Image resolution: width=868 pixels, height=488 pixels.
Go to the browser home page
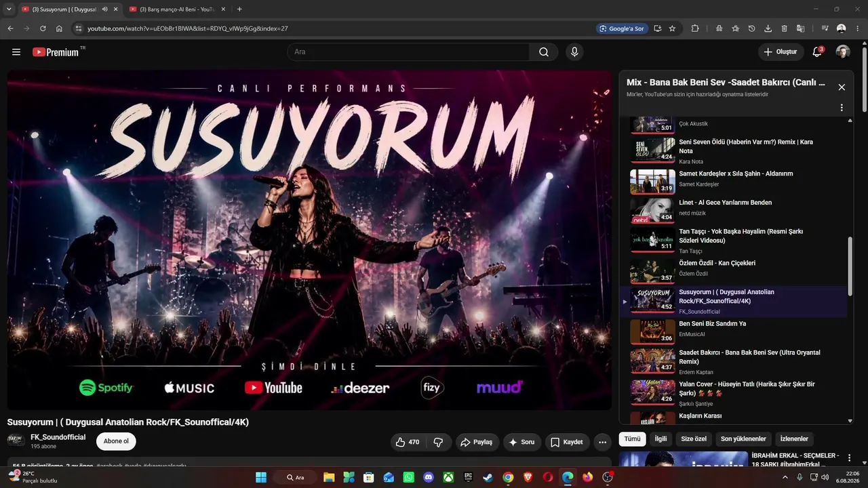tap(59, 28)
